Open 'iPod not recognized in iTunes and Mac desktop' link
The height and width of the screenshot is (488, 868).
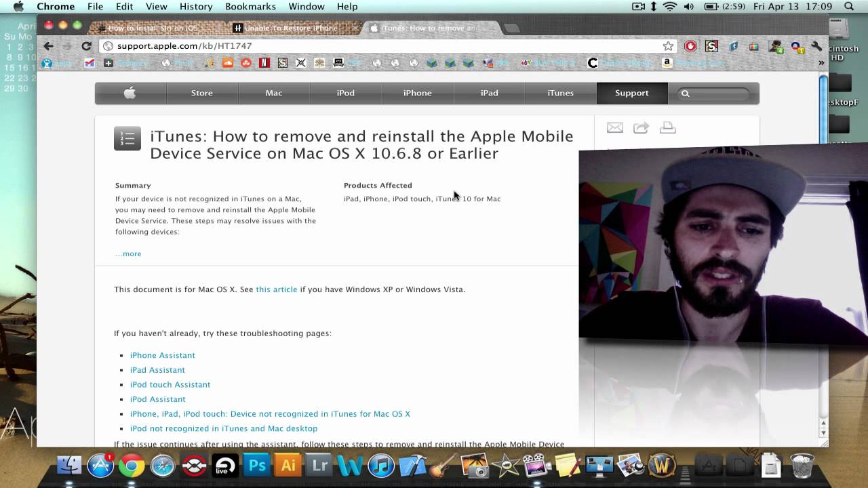click(224, 428)
